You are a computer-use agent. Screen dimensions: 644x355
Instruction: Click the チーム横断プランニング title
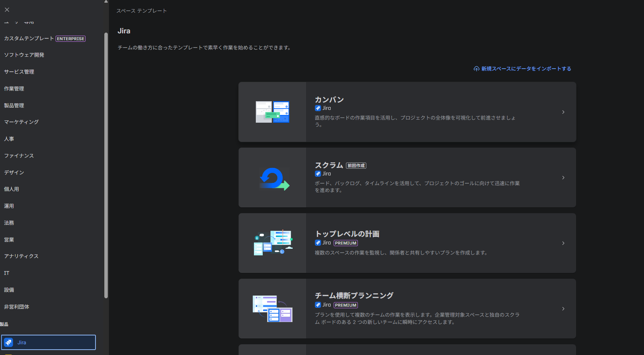coord(354,296)
